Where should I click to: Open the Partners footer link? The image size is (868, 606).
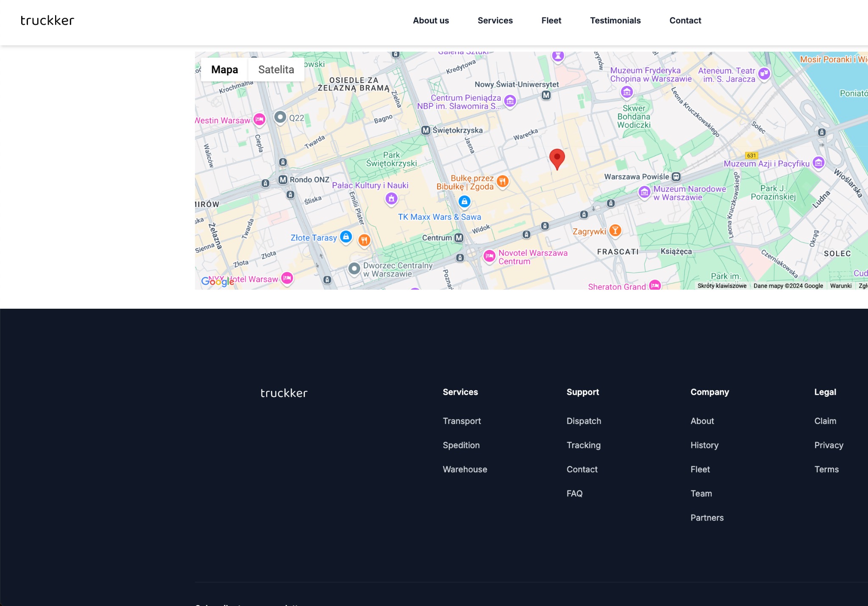click(707, 517)
